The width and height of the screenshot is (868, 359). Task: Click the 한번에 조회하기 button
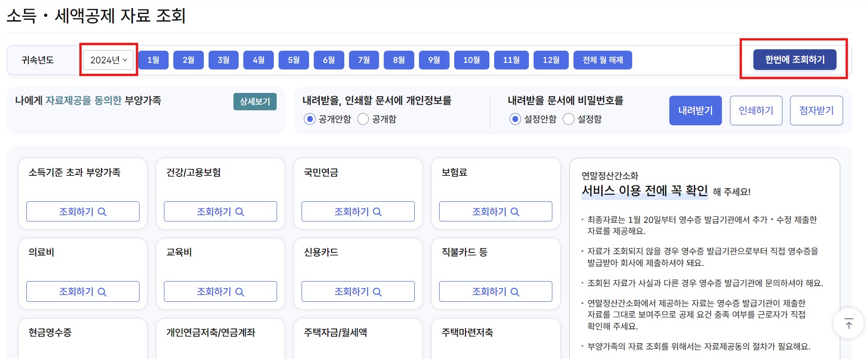click(x=794, y=60)
